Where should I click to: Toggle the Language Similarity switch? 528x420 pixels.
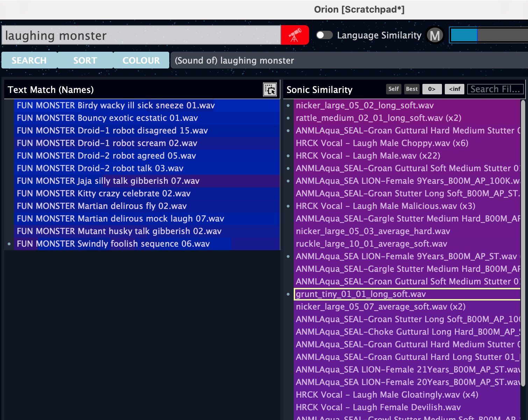(x=324, y=35)
